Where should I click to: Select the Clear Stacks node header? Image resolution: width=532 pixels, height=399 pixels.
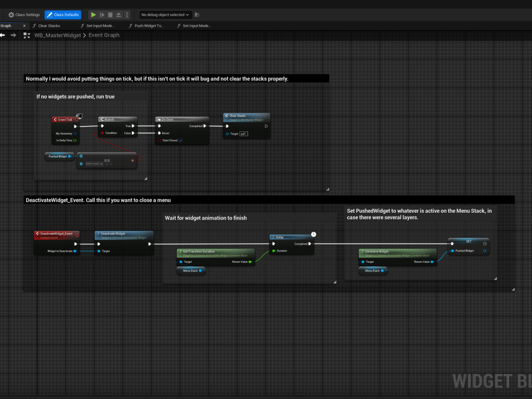coord(247,118)
